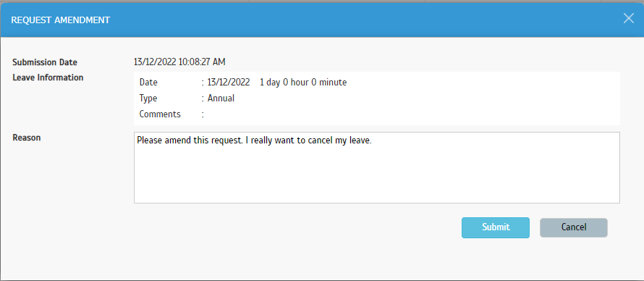Click the 'cancel my leave' words in Reason
Screen dimensions: 644x281
344,140
